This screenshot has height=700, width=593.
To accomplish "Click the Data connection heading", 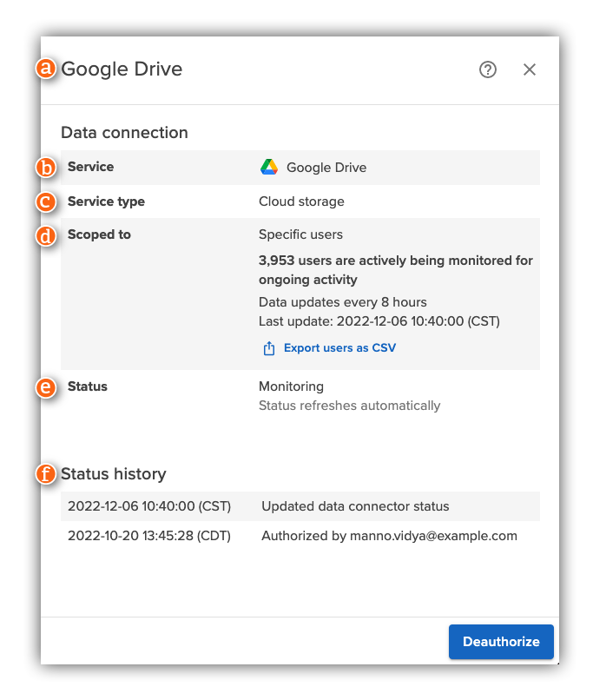I will [x=124, y=133].
